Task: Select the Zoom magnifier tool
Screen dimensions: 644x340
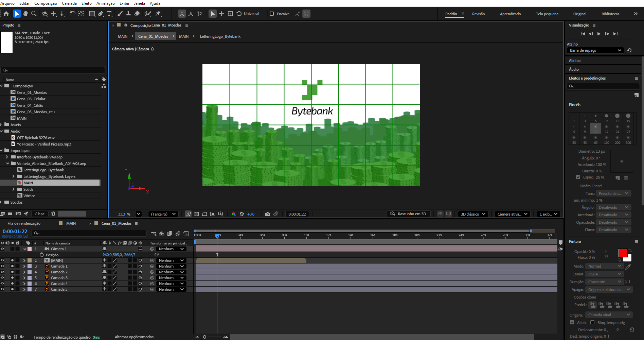Action: [34, 14]
